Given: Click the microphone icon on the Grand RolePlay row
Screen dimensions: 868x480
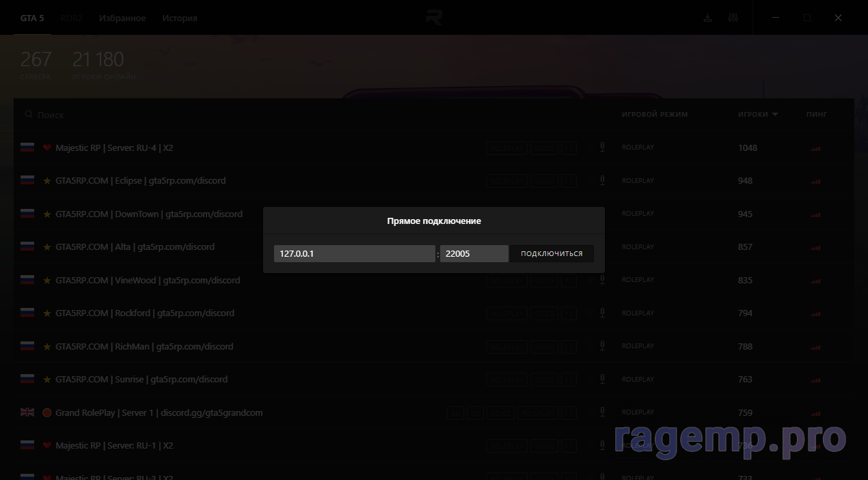Looking at the screenshot, I should pyautogui.click(x=602, y=412).
